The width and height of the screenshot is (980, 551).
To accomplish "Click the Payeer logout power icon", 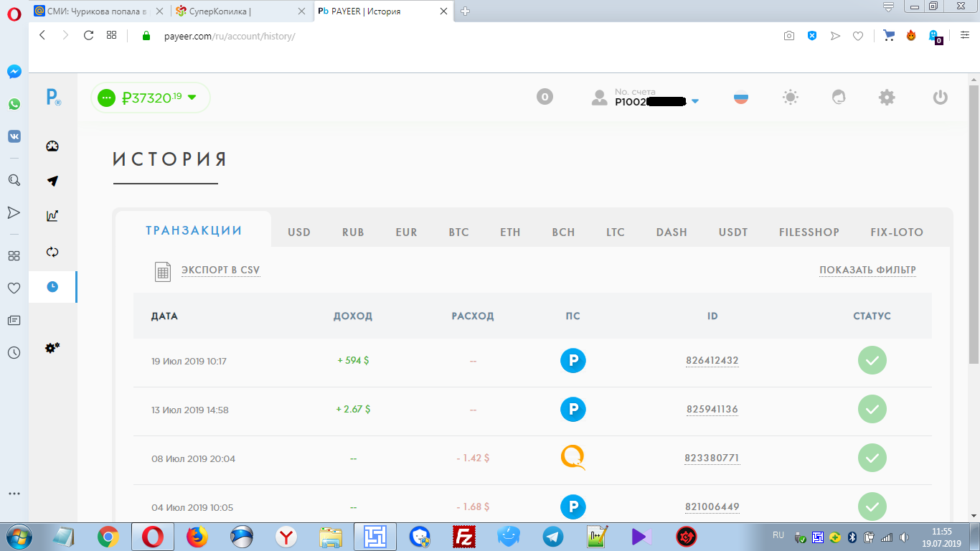I will pos(941,98).
